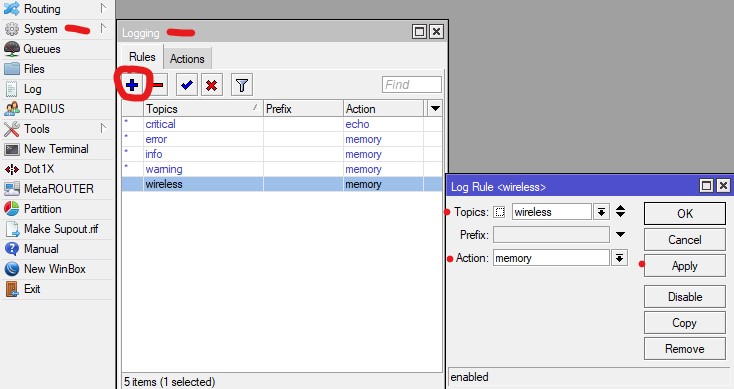
Task: Enable rule with blue checkmark icon
Action: point(187,85)
